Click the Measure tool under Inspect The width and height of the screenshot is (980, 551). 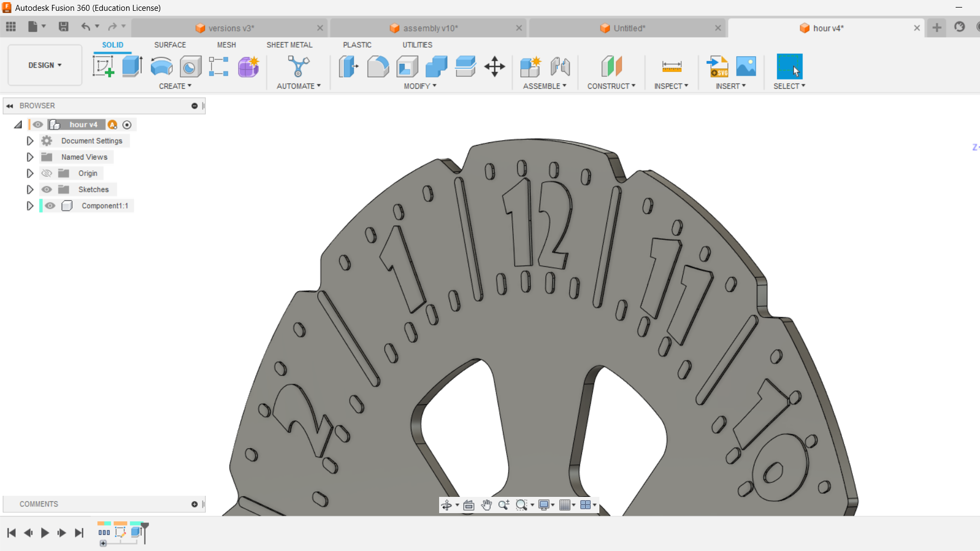[x=671, y=66]
